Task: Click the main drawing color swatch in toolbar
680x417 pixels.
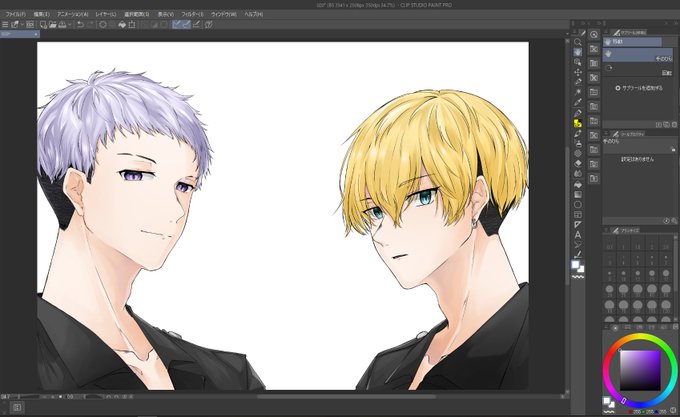Action: click(575, 264)
